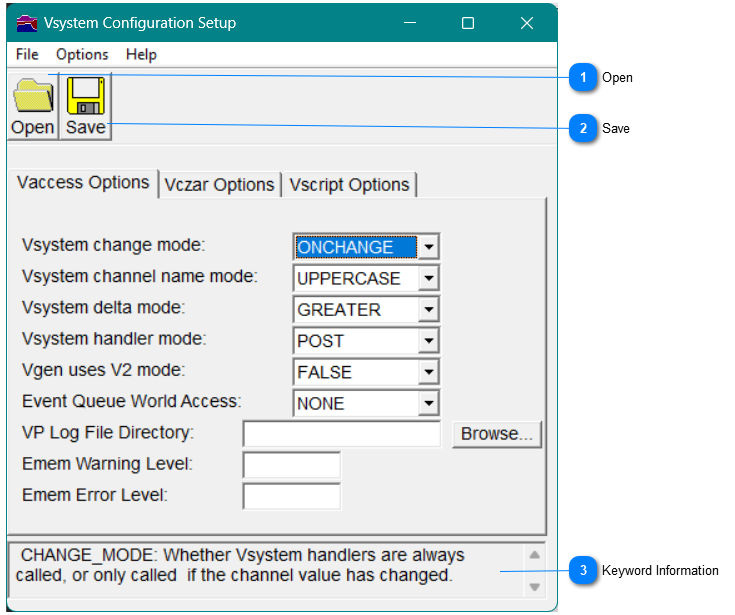Expand the Vgen uses V2 mode dropdown
735x615 pixels.
428,372
